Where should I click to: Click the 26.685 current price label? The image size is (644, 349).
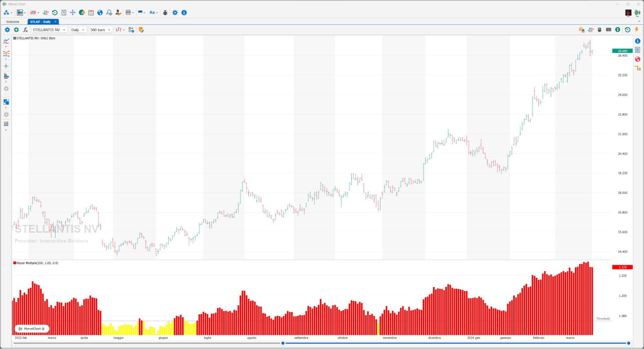(x=622, y=51)
